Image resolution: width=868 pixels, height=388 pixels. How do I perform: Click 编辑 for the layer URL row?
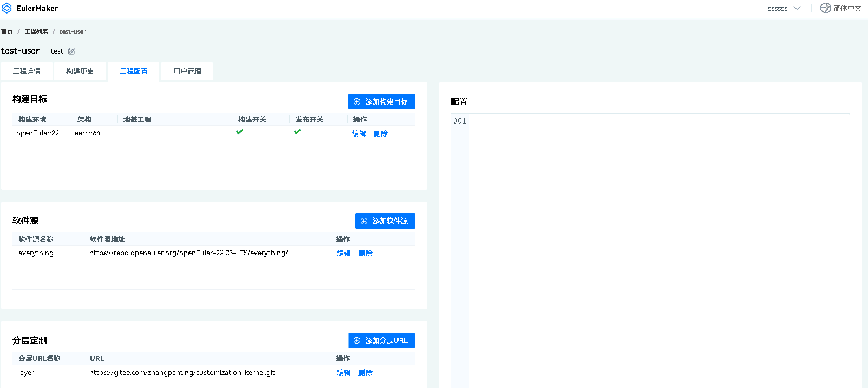pos(343,373)
